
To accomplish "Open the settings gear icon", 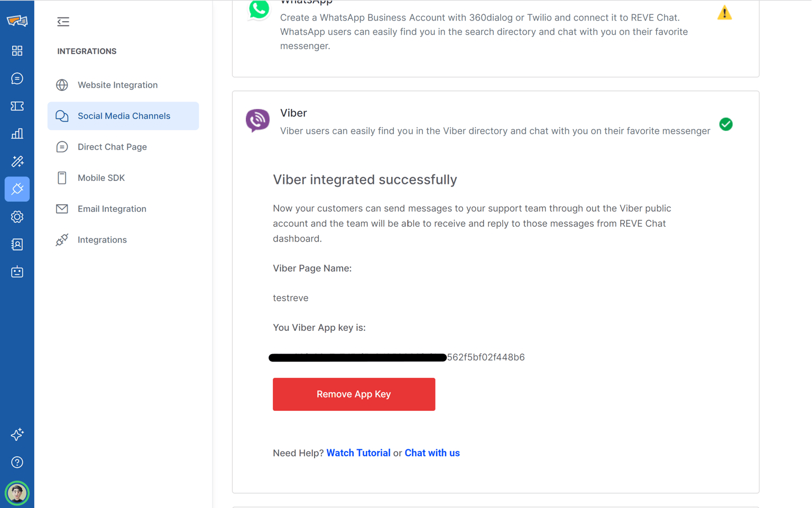I will [x=17, y=217].
